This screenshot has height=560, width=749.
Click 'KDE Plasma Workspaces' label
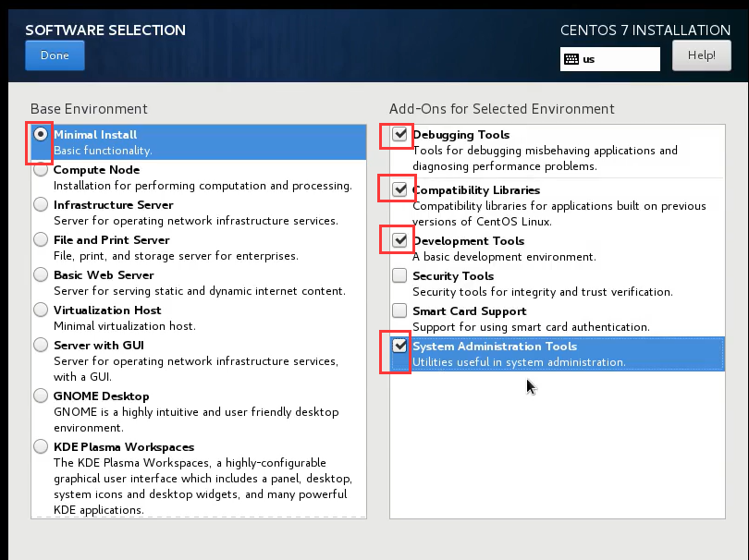124,447
